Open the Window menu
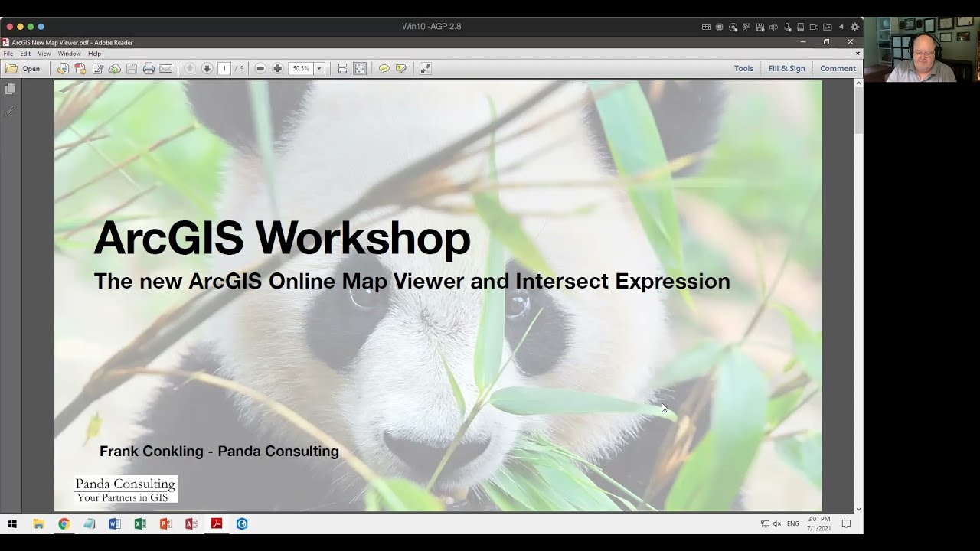 click(x=69, y=54)
